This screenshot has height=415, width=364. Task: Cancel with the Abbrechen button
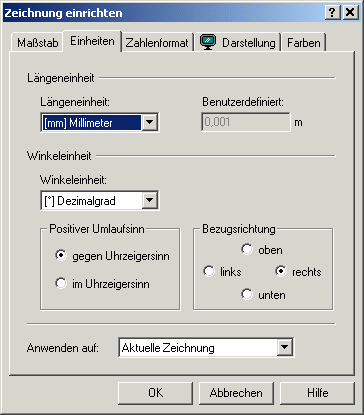[236, 393]
